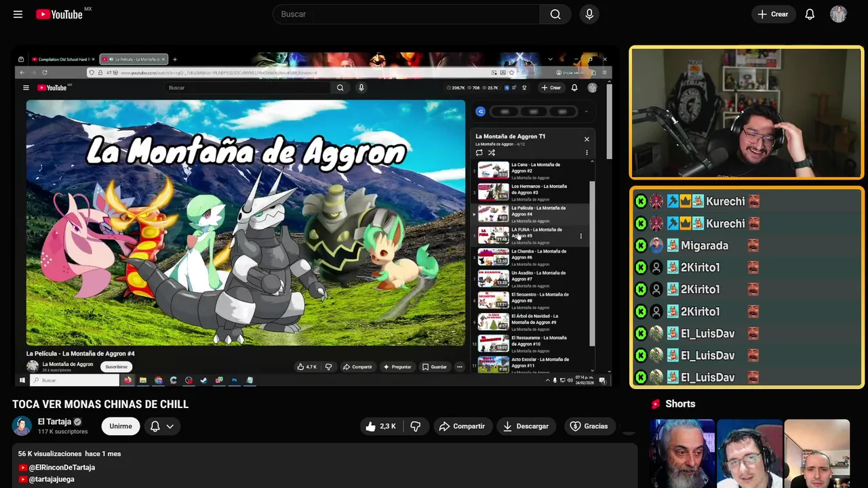Select the Compilation Old School tab in streamed browser
This screenshot has width=868, height=488.
pos(64,59)
